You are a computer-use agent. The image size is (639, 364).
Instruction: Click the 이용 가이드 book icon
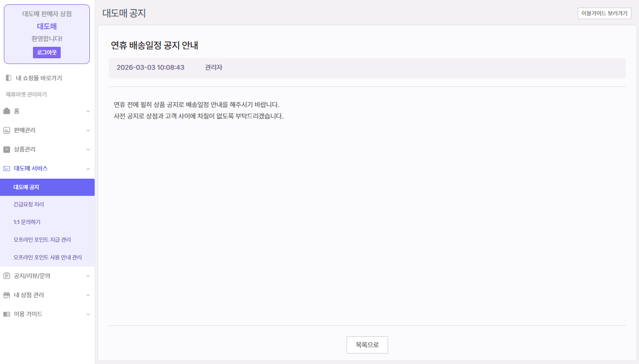(7, 314)
